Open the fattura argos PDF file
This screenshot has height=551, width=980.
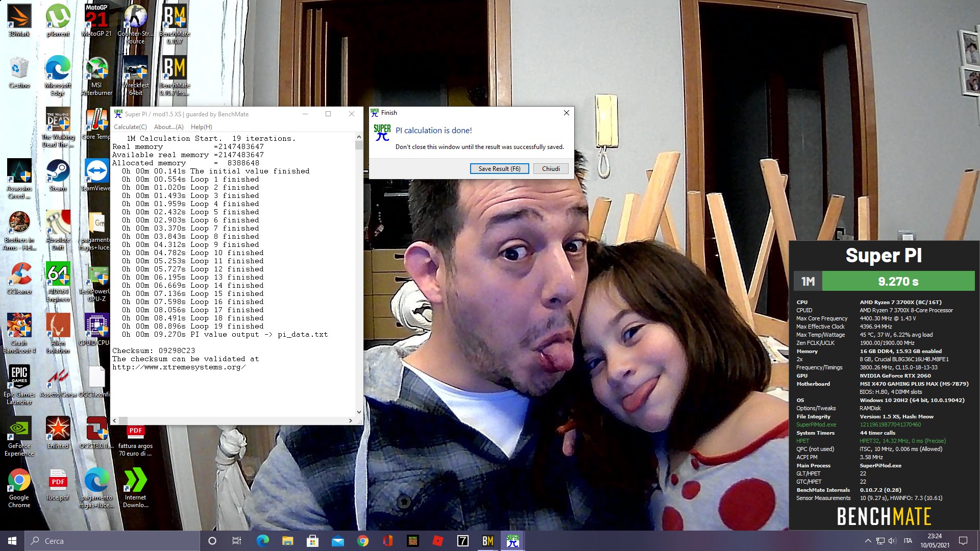pos(135,440)
